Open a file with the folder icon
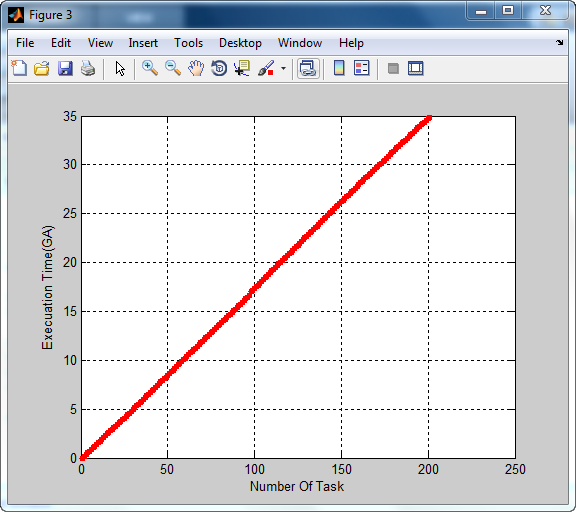576x512 pixels. pos(42,68)
